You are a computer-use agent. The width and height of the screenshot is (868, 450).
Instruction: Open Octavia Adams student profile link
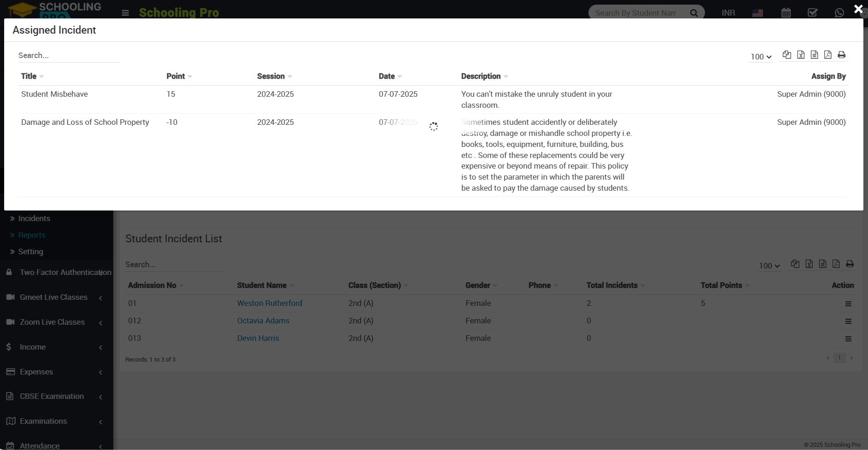(263, 321)
